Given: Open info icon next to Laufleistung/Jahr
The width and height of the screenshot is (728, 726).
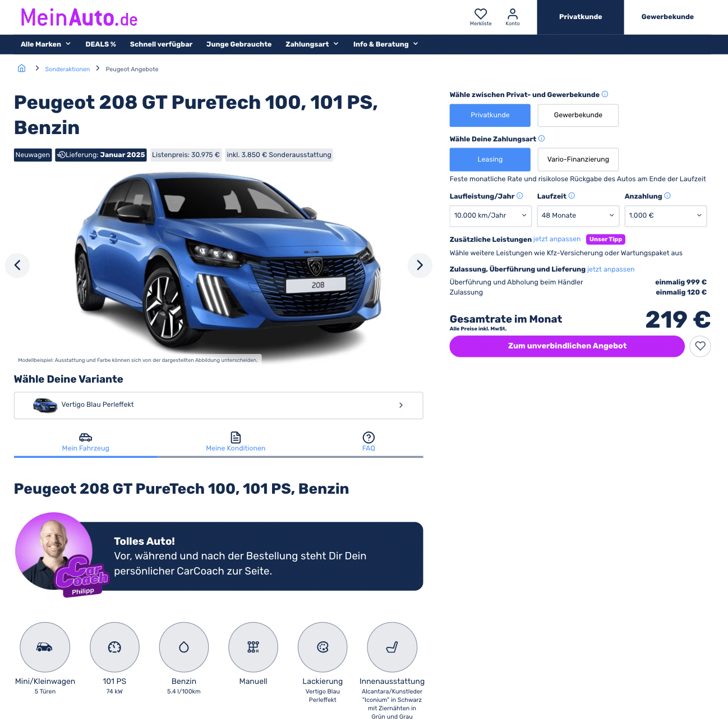Looking at the screenshot, I should click(x=520, y=196).
